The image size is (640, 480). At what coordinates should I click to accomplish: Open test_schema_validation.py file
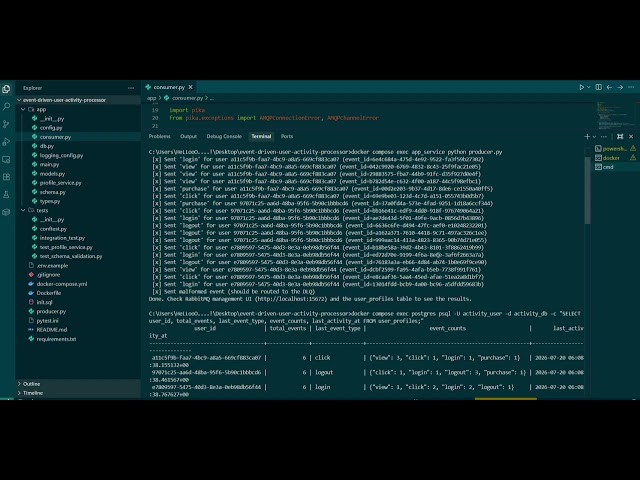[71, 256]
